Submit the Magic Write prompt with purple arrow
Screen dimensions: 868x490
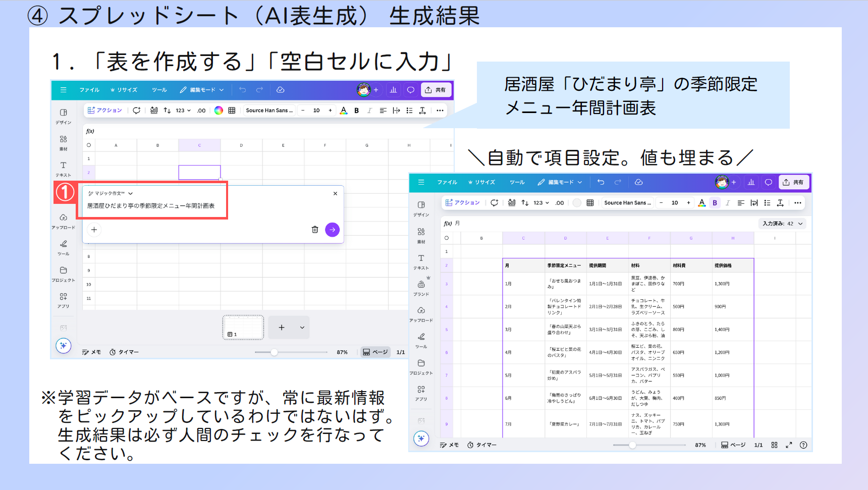(332, 230)
